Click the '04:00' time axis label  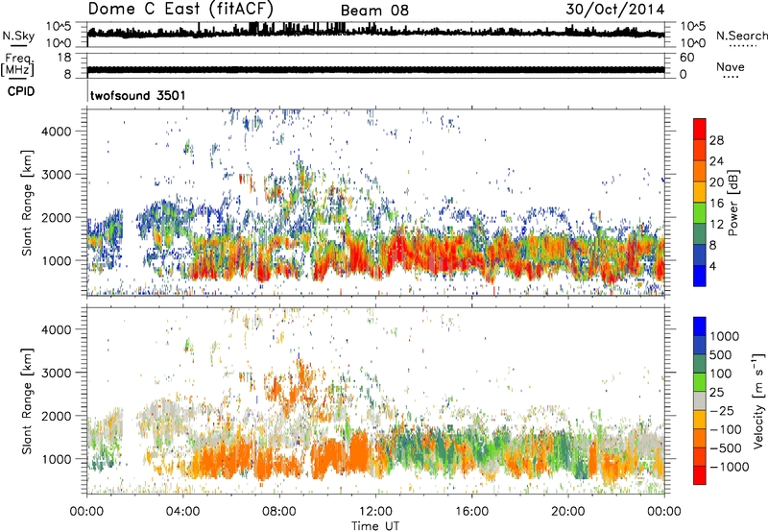click(182, 512)
